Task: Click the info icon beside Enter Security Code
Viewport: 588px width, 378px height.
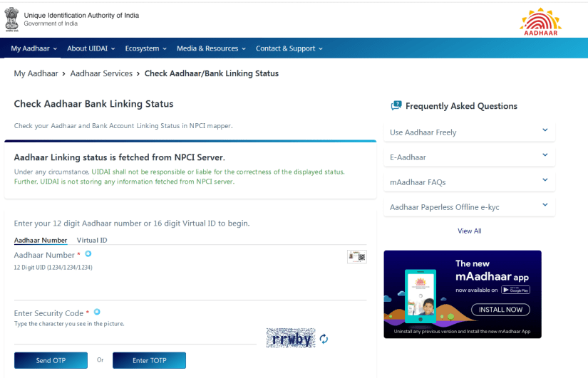Action: (97, 312)
